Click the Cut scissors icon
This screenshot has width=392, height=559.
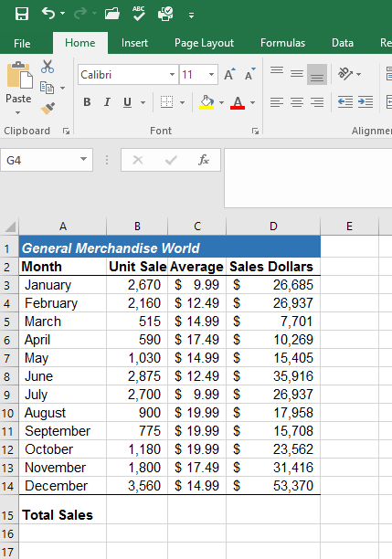pos(48,67)
